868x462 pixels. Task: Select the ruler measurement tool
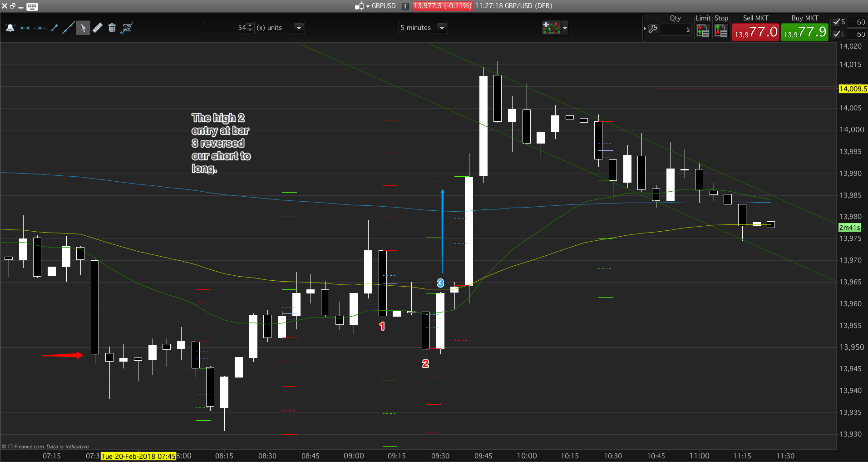(x=97, y=28)
